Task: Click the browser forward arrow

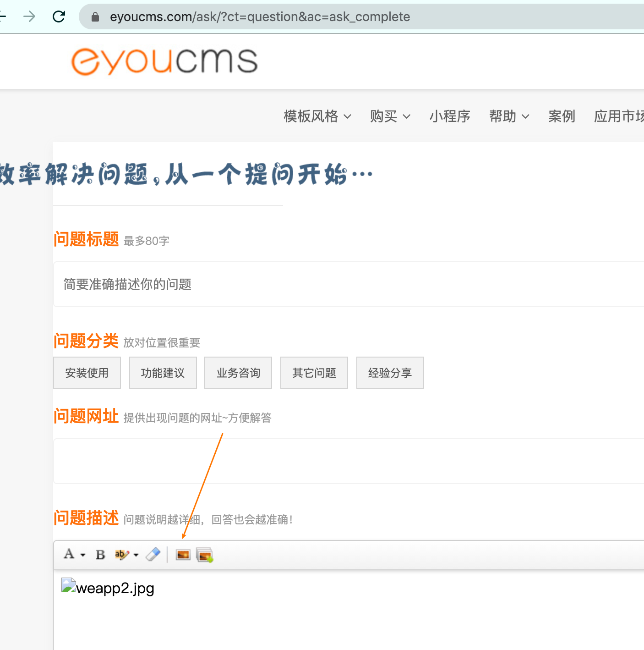Action: click(x=29, y=17)
